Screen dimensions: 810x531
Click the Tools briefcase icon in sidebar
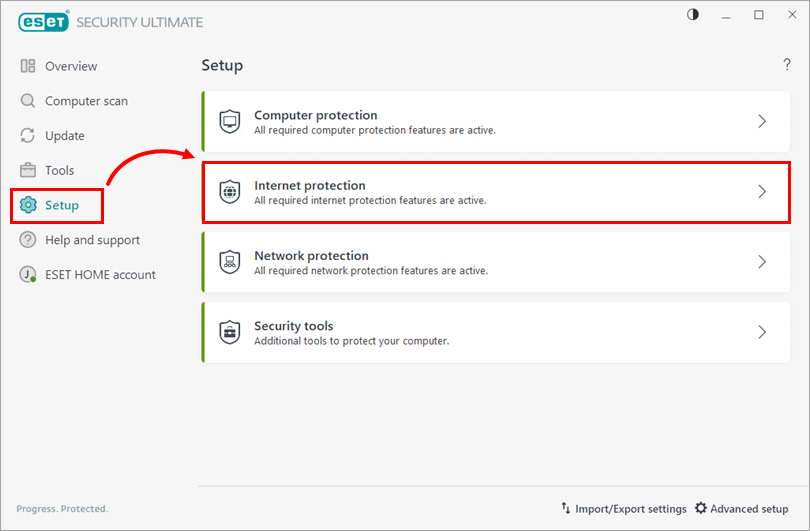28,170
